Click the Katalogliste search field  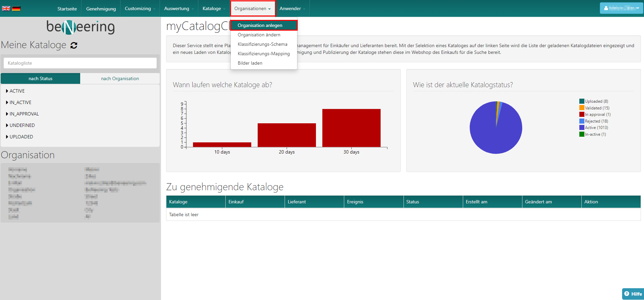(x=80, y=63)
